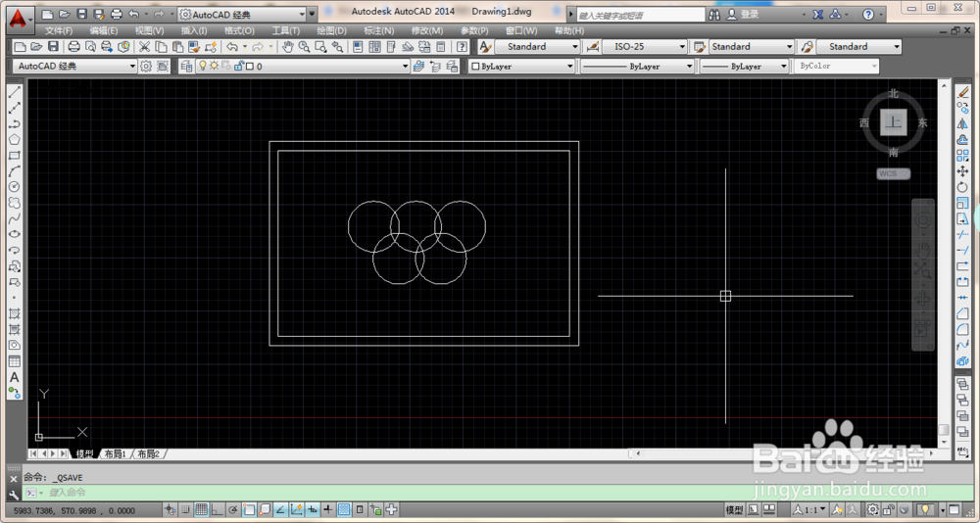Select the Table tool
Viewport: 980px width, 523px height.
(14, 361)
